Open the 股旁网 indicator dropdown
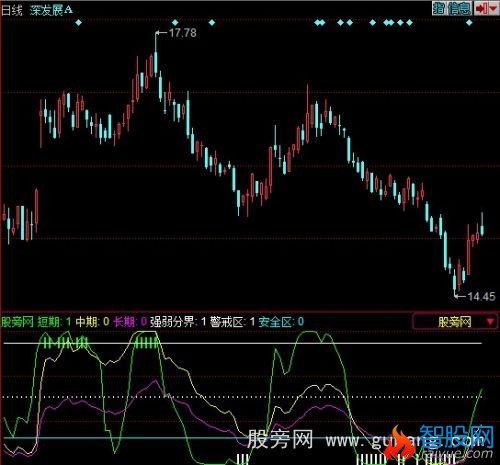 coord(455,322)
